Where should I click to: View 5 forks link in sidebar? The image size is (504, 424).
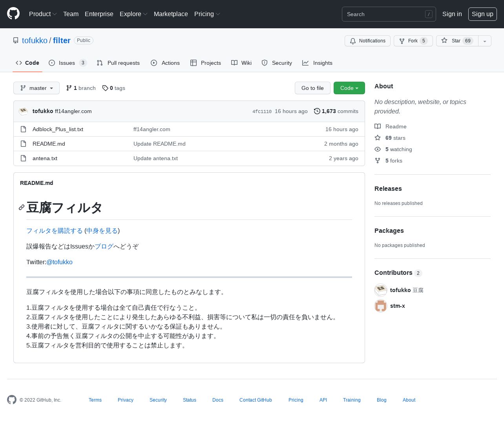pyautogui.click(x=388, y=161)
